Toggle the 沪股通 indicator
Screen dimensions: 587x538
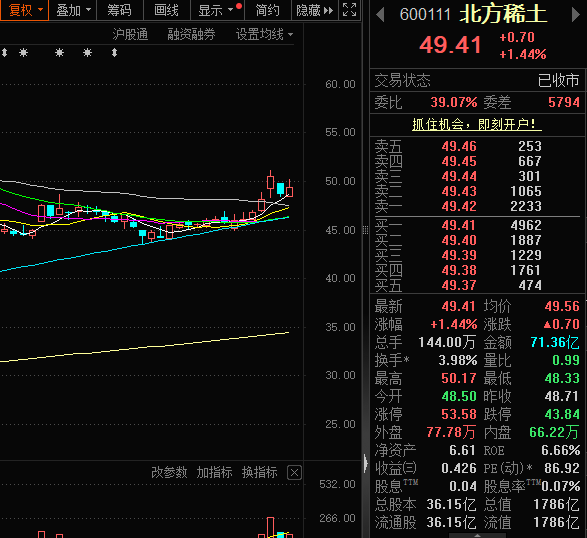[130, 34]
